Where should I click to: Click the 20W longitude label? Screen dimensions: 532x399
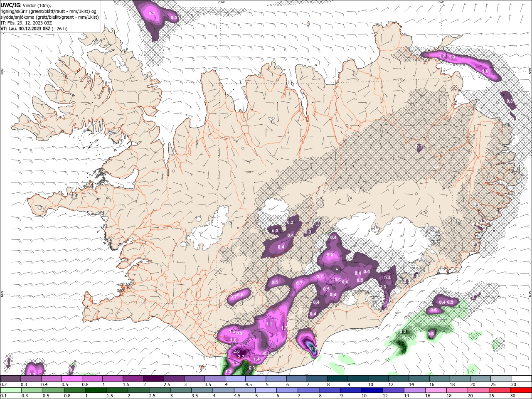[x=221, y=2]
